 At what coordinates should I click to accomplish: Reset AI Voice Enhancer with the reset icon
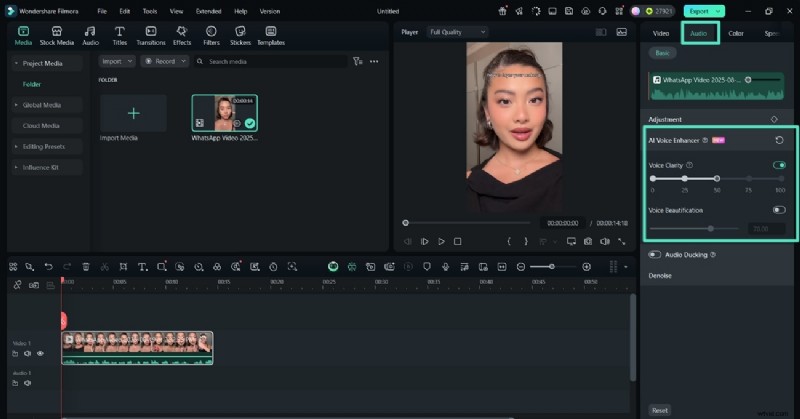point(779,140)
